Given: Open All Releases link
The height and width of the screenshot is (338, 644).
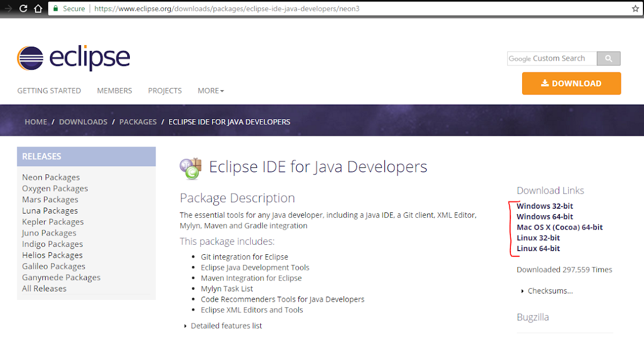Looking at the screenshot, I should [44, 289].
